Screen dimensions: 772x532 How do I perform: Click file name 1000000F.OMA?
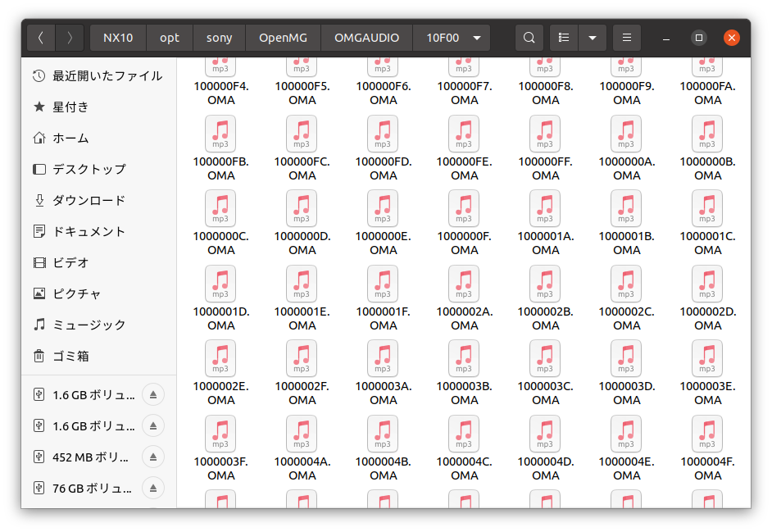(465, 243)
